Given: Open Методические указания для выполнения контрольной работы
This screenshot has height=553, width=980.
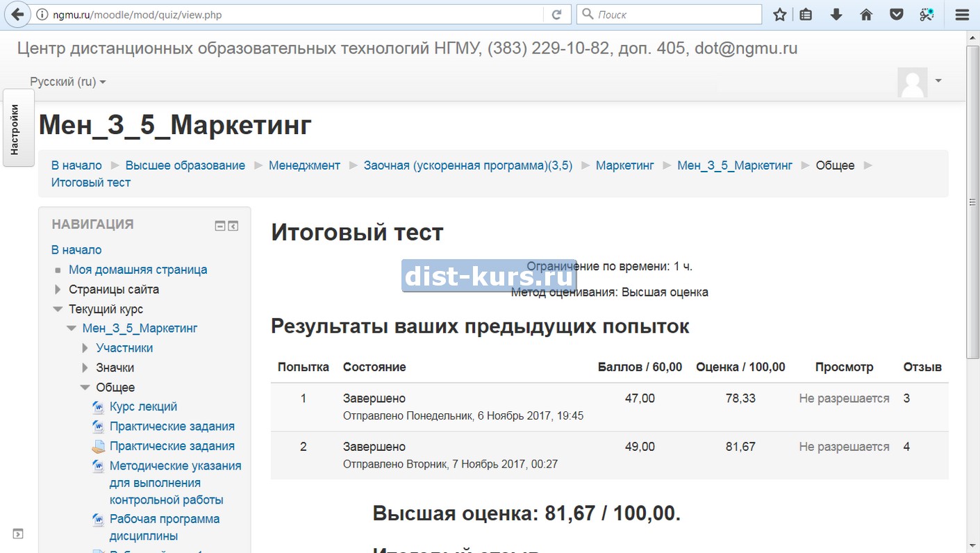Looking at the screenshot, I should point(176,483).
